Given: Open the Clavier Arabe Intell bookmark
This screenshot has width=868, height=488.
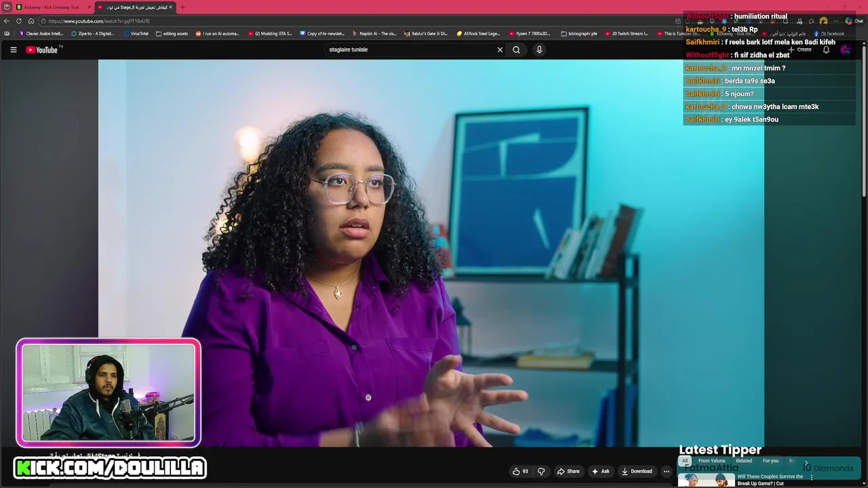Looking at the screenshot, I should 41,33.
